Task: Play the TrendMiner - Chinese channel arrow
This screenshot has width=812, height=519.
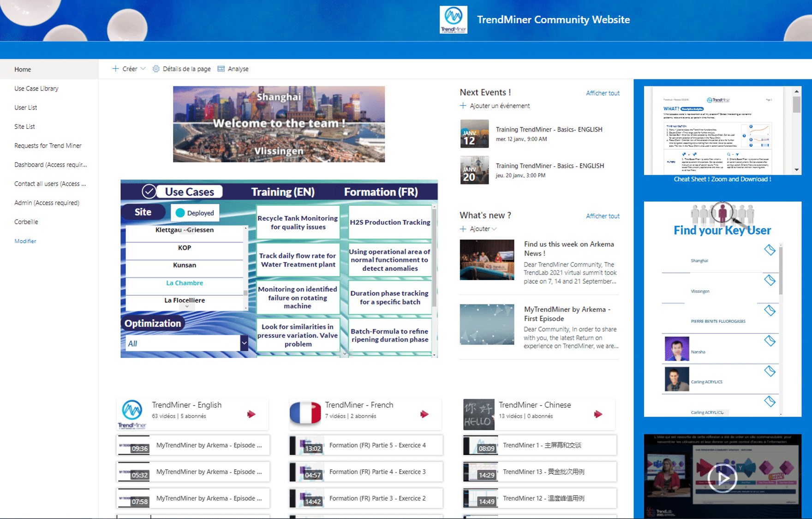Action: coord(598,414)
